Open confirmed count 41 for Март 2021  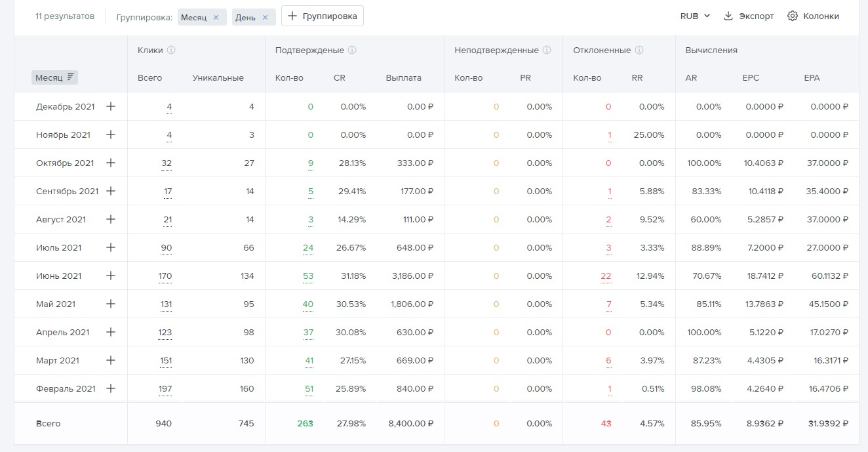(309, 361)
